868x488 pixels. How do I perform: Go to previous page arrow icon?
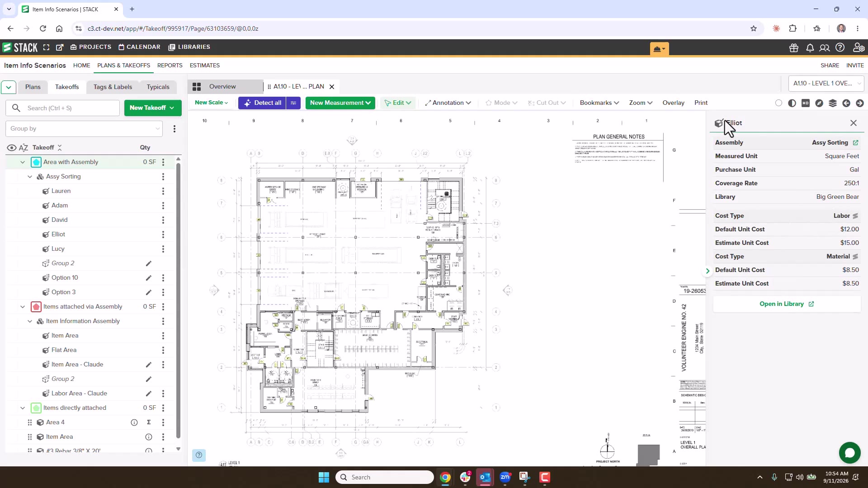point(846,103)
